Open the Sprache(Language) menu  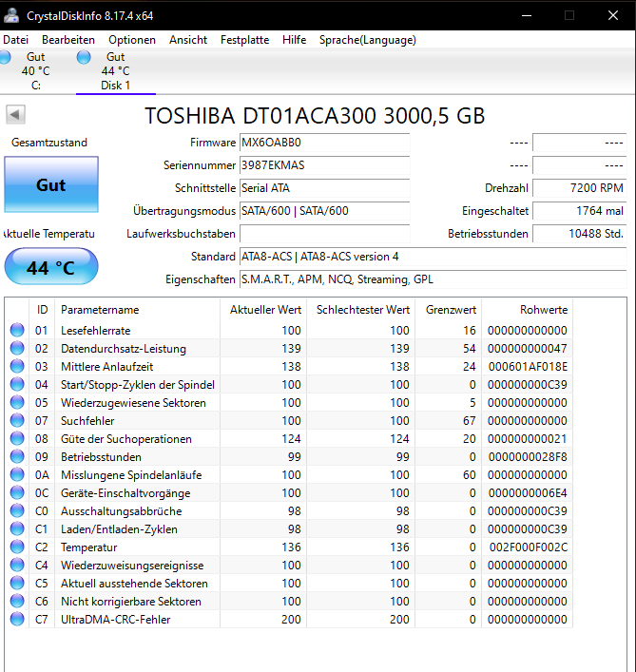pyautogui.click(x=367, y=40)
